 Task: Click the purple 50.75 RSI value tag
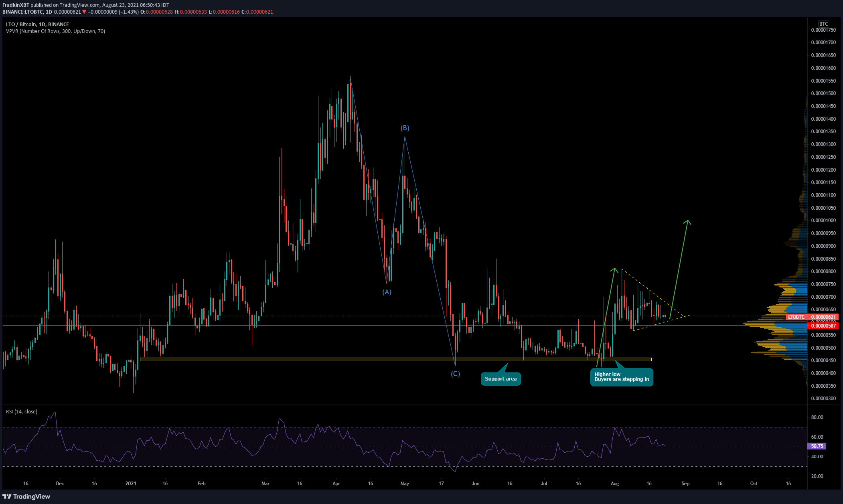point(817,446)
